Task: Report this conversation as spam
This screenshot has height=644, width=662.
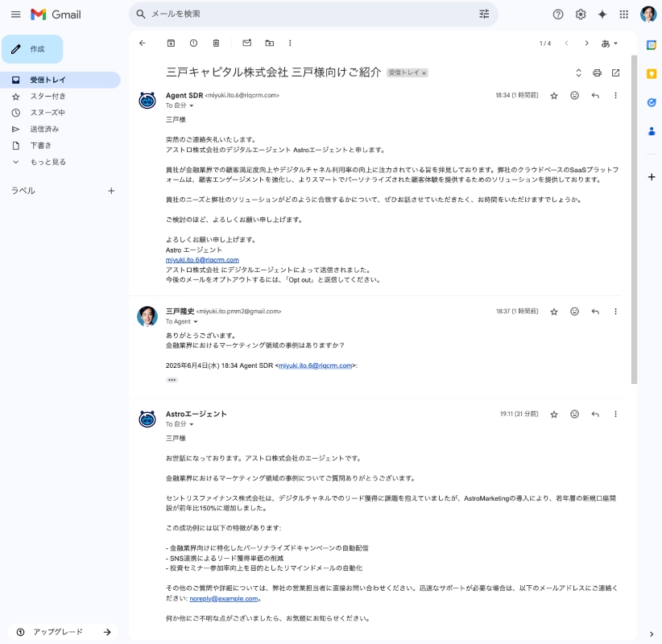Action: 193,43
